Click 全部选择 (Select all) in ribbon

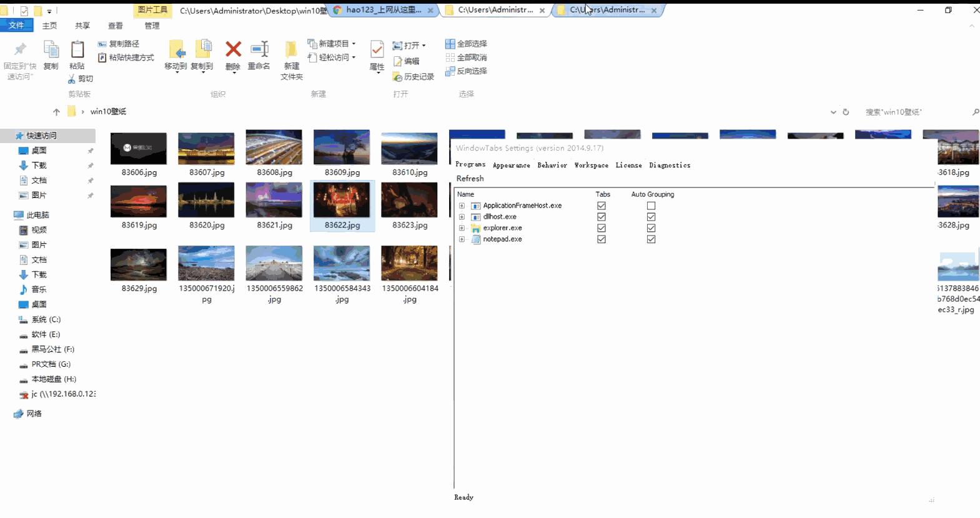[x=466, y=44]
